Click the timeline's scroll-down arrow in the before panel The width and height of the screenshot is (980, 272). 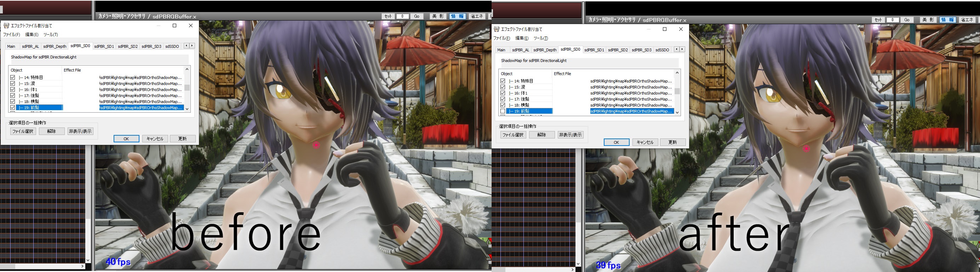[x=88, y=260]
